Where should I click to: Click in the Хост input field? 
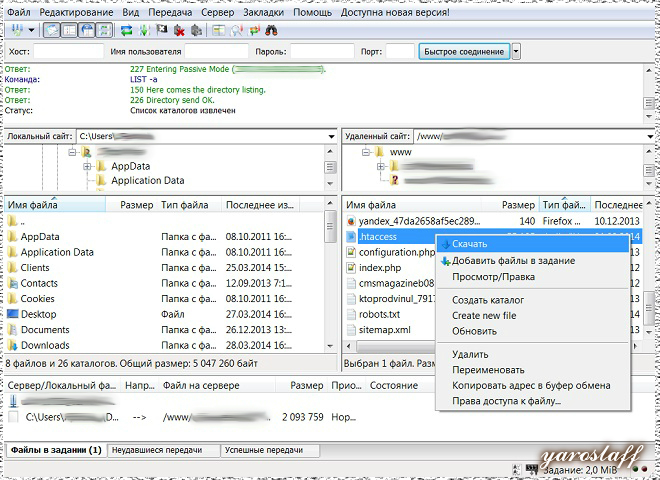(x=69, y=51)
